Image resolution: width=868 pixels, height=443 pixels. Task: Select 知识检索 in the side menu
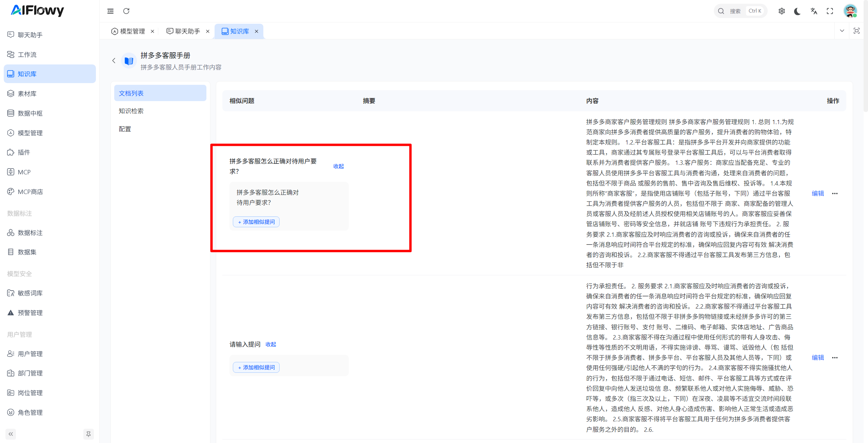(131, 111)
